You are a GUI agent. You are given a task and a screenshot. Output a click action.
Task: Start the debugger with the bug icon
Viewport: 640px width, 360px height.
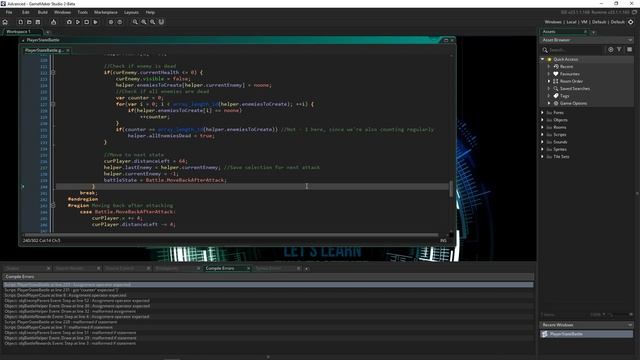[x=69, y=22]
